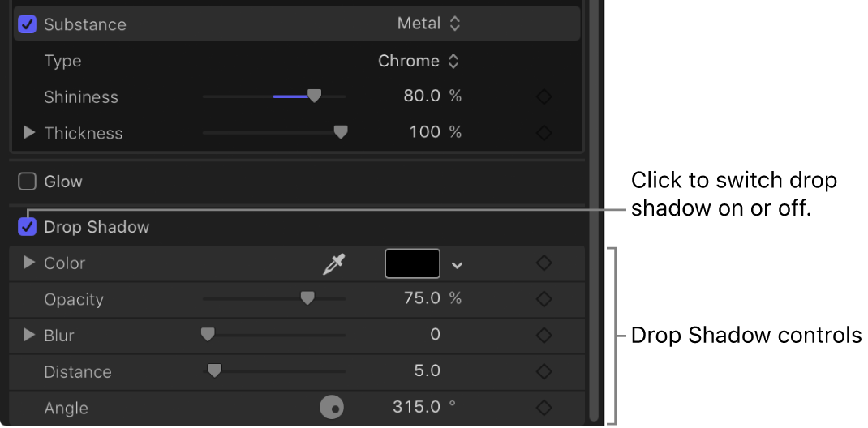Add keyframe for drop shadow Angle

coord(544,407)
